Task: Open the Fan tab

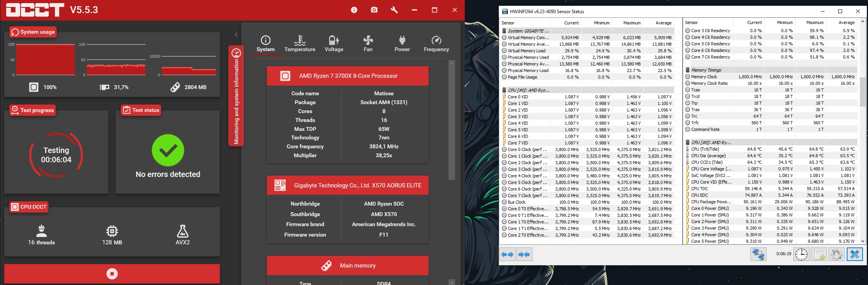Action: point(368,44)
